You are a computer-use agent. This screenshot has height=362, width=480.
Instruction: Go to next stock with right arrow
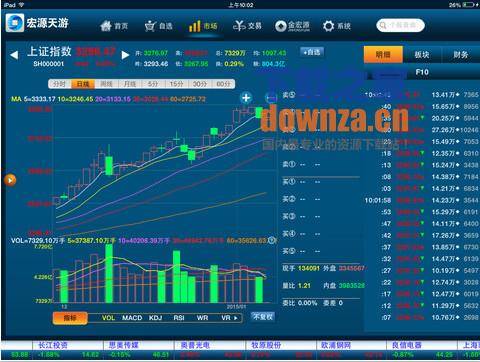click(x=125, y=55)
